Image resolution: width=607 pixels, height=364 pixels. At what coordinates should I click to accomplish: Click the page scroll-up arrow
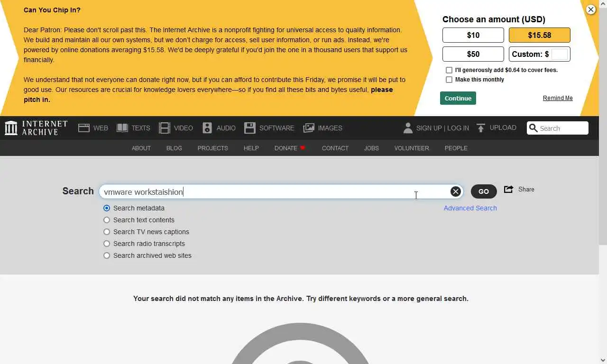click(x=603, y=4)
